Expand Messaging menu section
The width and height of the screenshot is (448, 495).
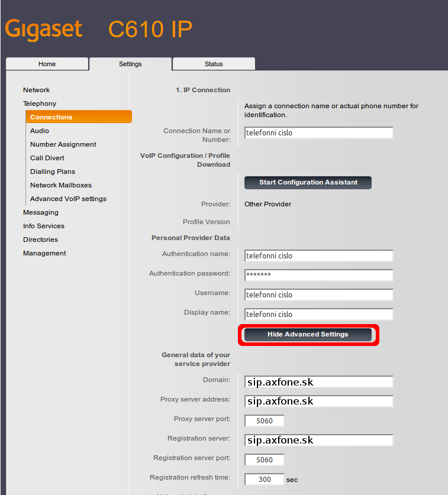pos(40,212)
